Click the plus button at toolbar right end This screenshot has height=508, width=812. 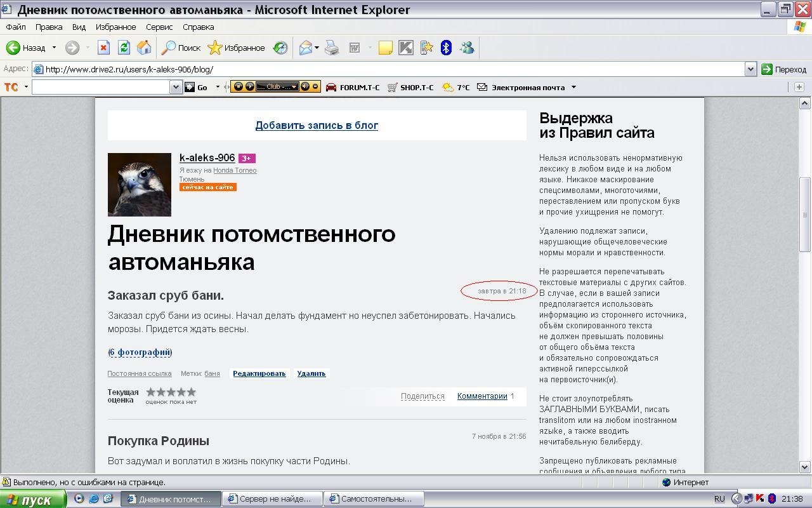pos(799,87)
